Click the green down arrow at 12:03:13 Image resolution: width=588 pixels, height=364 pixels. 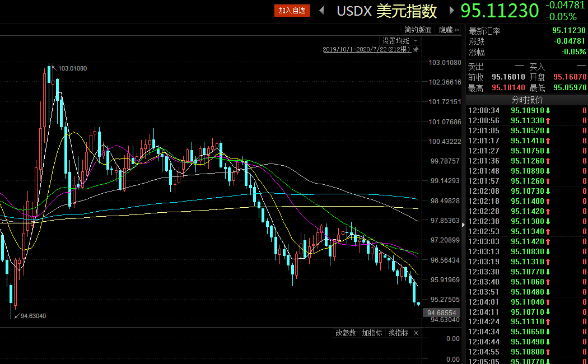click(x=548, y=251)
